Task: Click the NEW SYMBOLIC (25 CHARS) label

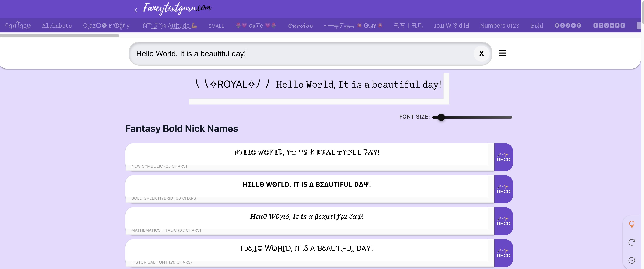Action: [159, 166]
